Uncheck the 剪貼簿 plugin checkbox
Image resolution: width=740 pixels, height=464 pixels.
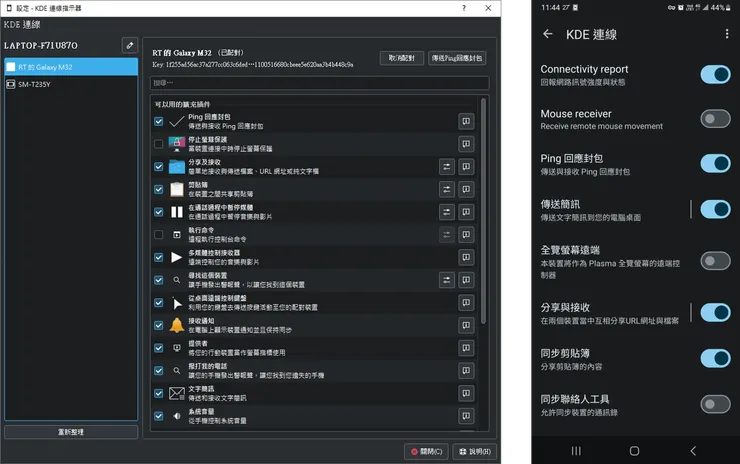pyautogui.click(x=159, y=189)
